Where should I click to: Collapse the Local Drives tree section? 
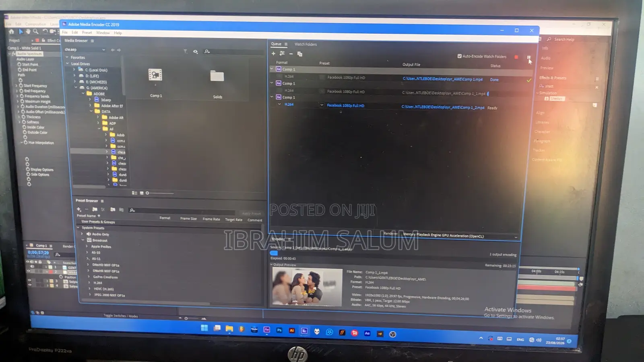(68, 64)
